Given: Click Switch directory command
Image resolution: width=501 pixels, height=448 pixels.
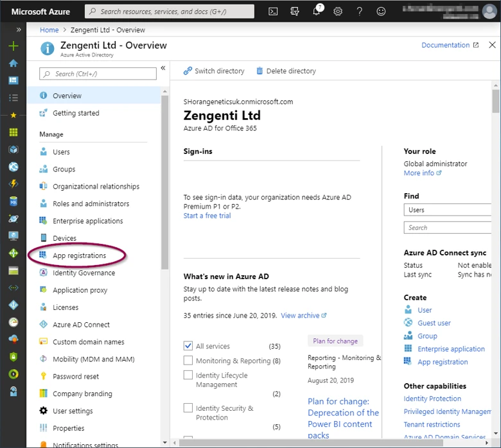Looking at the screenshot, I should pos(214,71).
